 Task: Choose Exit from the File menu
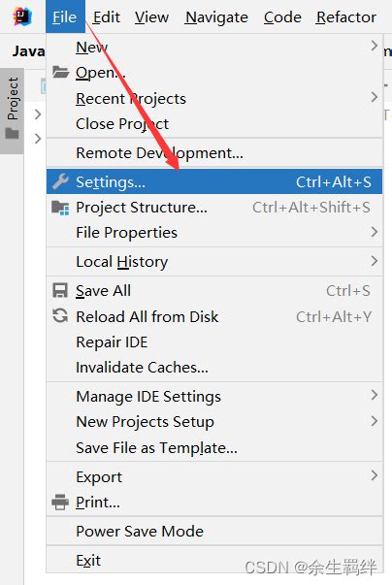[x=214, y=560]
